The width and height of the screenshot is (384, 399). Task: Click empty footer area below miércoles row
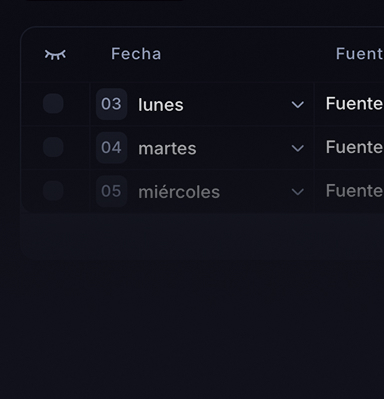tap(202, 235)
